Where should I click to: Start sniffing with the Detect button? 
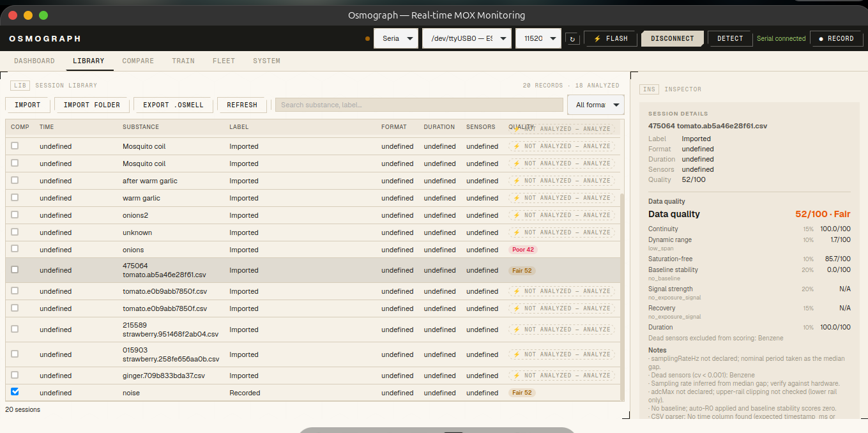click(x=730, y=38)
